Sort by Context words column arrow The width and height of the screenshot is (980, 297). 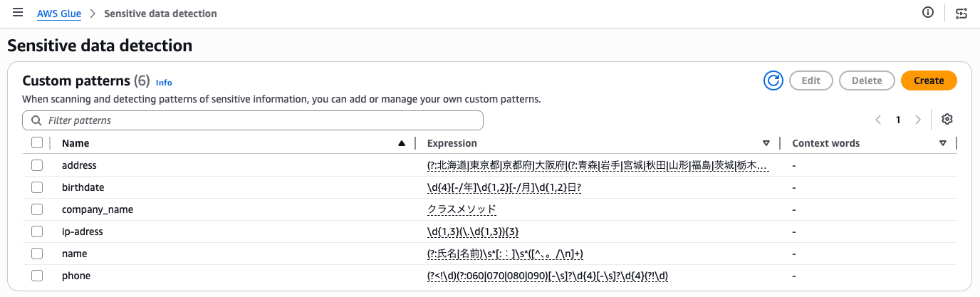[x=943, y=143]
